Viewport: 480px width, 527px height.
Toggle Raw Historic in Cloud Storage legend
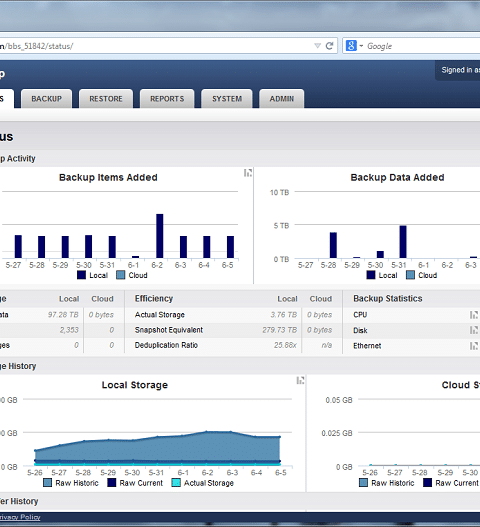[x=387, y=483]
